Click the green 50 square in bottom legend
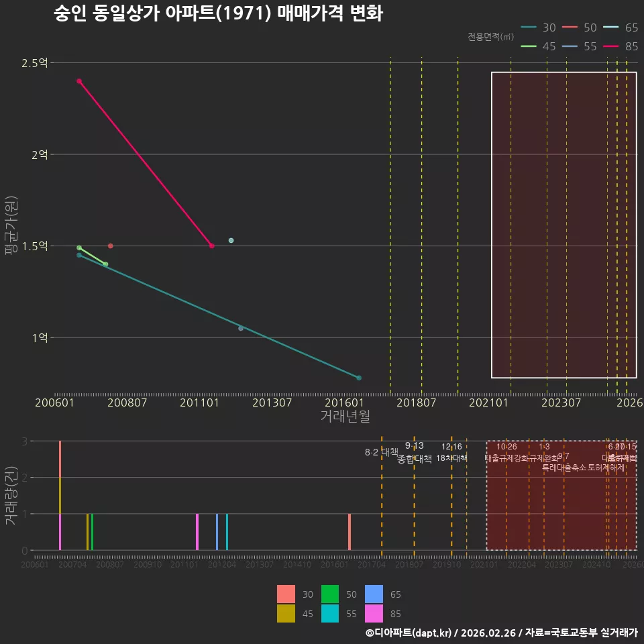644x644 pixels. pyautogui.click(x=330, y=594)
